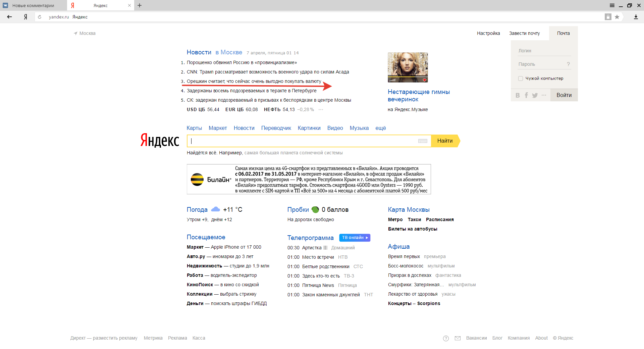
Task: Open the в Москве news link
Action: [x=229, y=52]
